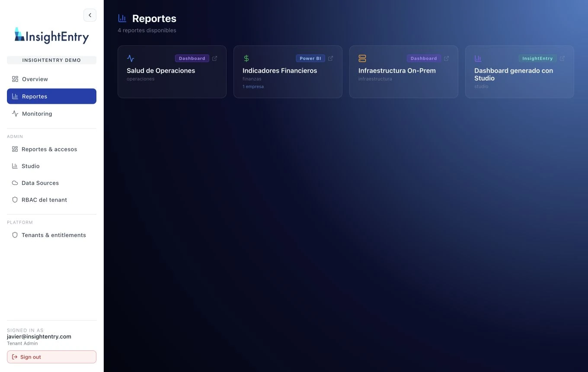Click the Studio chart icon
Image resolution: width=588 pixels, height=372 pixels.
point(15,166)
